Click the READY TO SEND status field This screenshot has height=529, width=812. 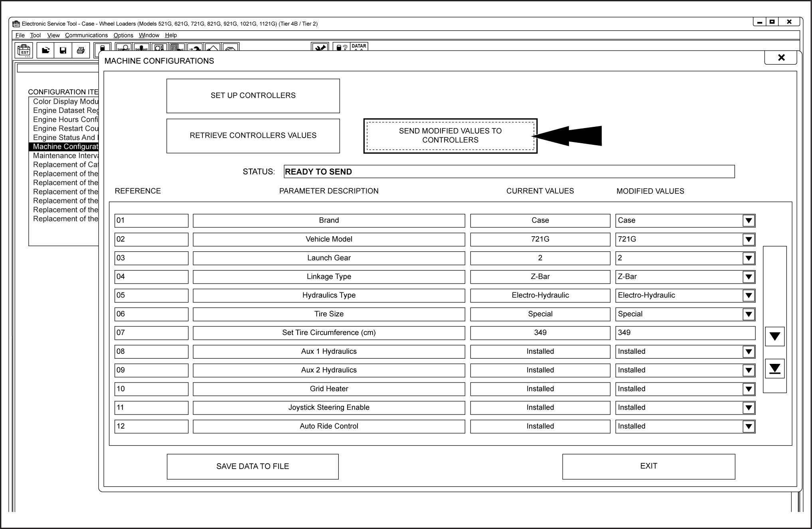(509, 172)
